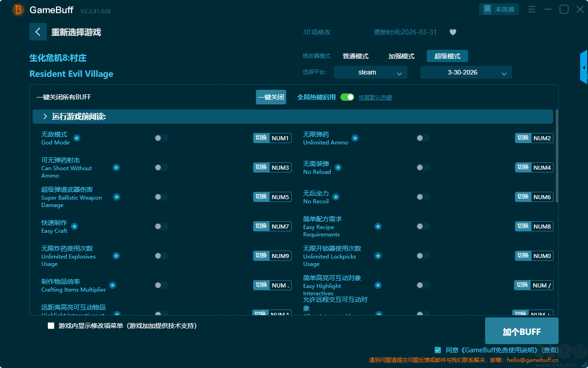Click the heart favorite icon
The height and width of the screenshot is (368, 588).
tap(453, 32)
